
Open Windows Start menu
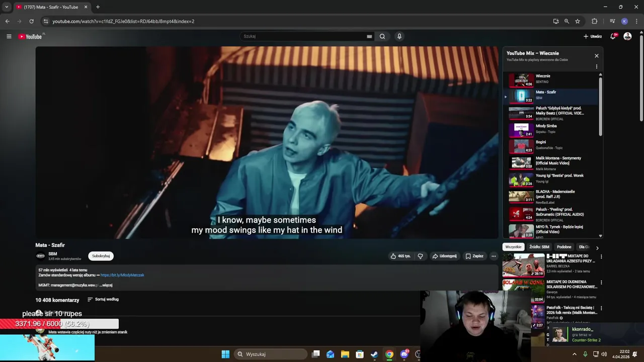(x=225, y=354)
